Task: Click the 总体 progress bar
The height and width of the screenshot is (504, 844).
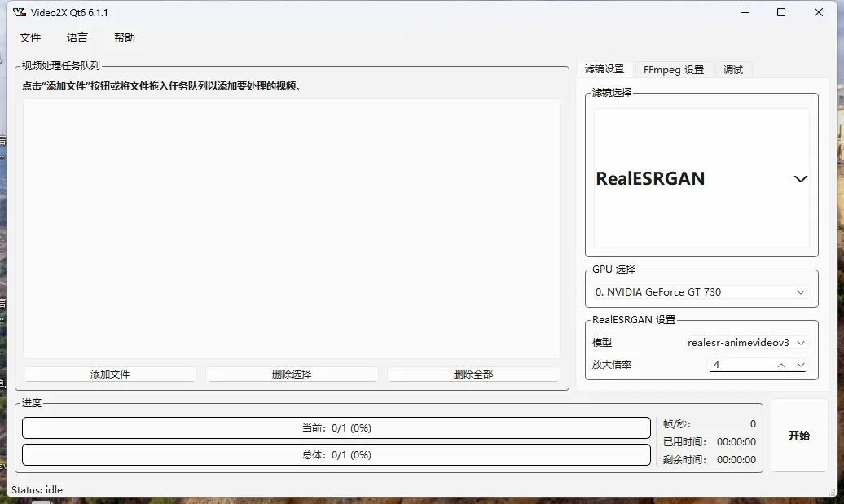Action: [x=336, y=455]
